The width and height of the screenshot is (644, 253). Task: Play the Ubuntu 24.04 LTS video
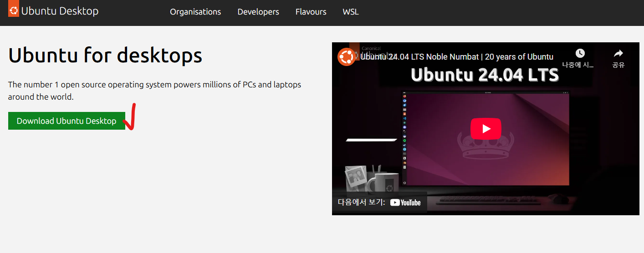(486, 129)
